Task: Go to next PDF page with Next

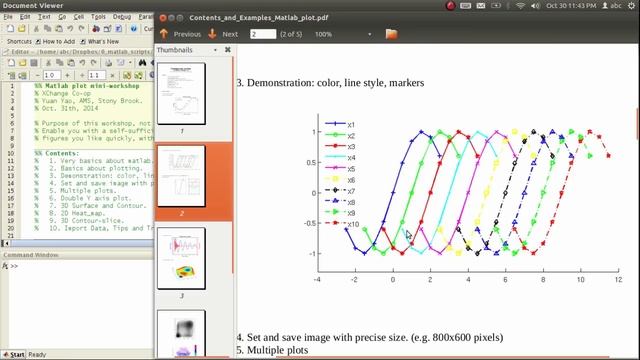Action: point(223,34)
